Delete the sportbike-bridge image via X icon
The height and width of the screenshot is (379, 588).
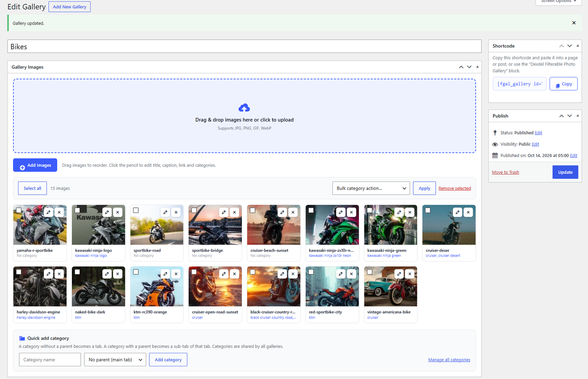[234, 212]
